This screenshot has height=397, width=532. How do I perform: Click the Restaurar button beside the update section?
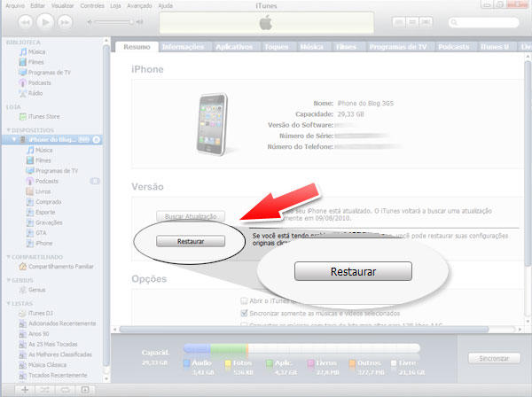coord(191,241)
